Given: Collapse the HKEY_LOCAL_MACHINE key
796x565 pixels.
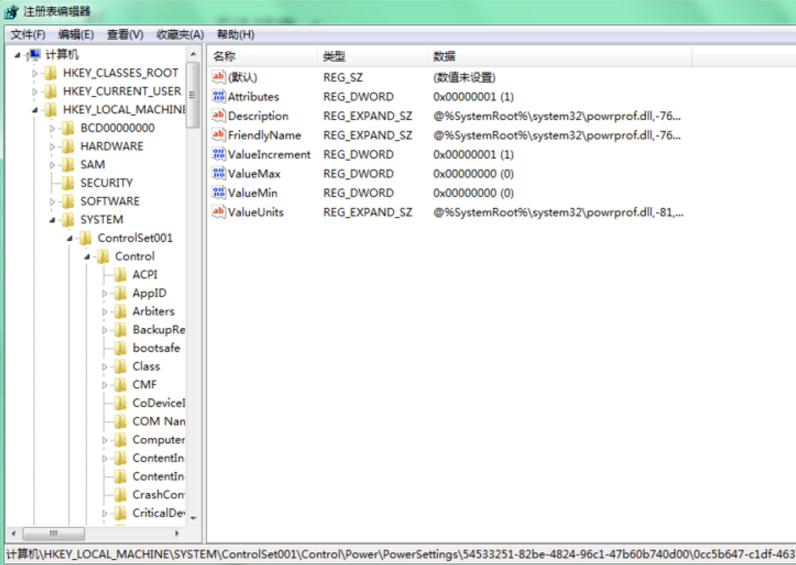Looking at the screenshot, I should (35, 110).
